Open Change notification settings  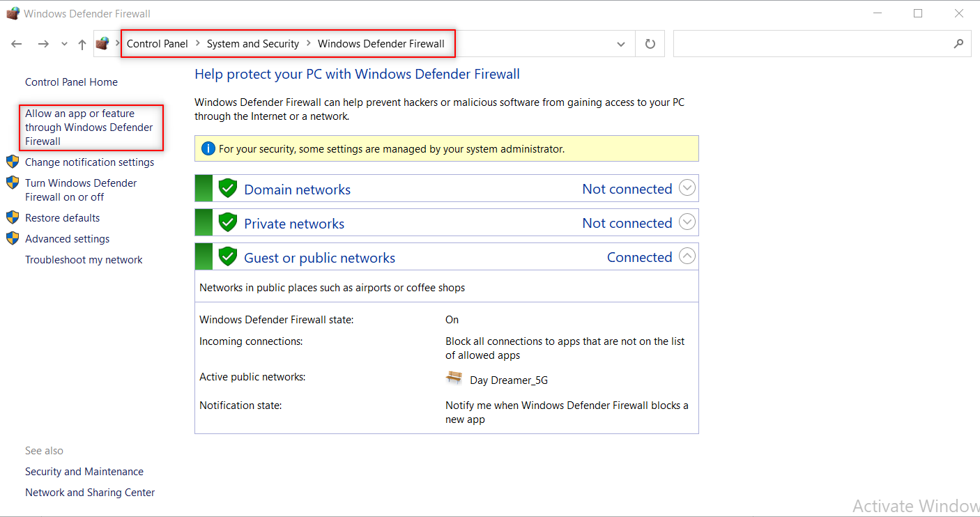click(x=90, y=162)
